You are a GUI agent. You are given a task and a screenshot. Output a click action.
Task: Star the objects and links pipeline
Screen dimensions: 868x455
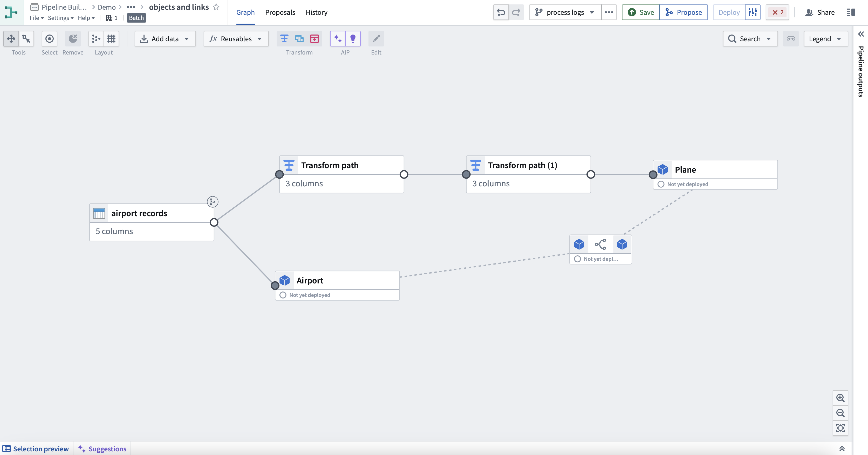pos(216,7)
